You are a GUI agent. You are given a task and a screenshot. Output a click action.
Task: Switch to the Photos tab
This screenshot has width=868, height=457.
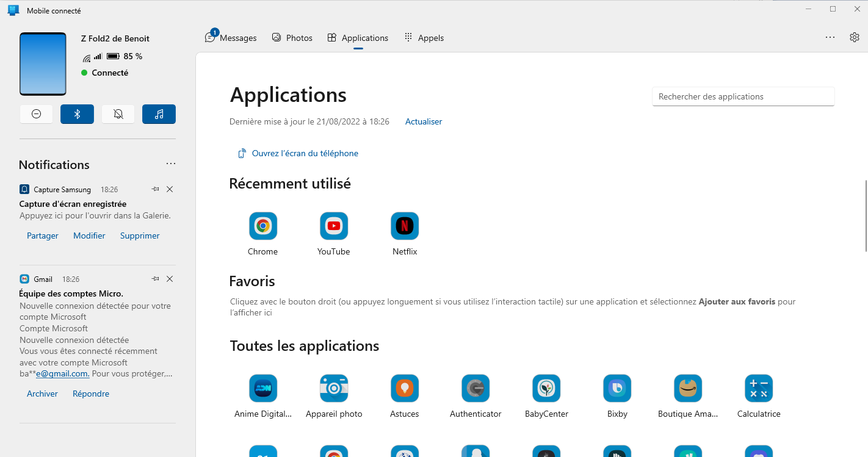[292, 38]
